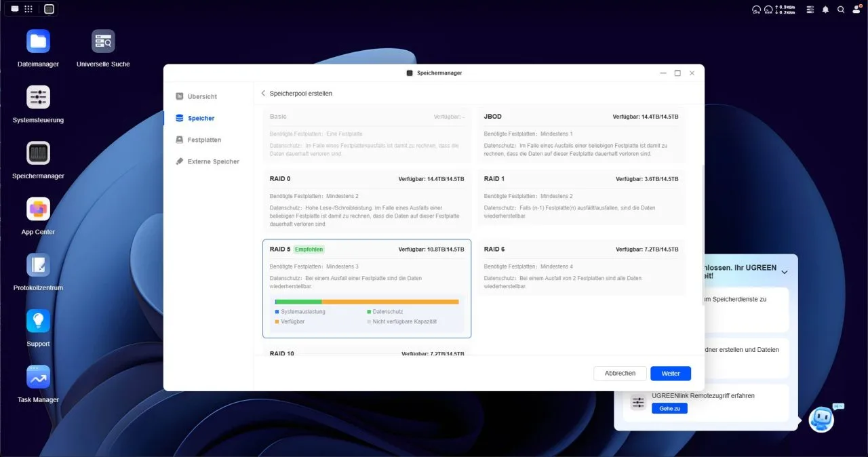
Task: Launch Task Manager from the desktop
Action: [x=38, y=377]
